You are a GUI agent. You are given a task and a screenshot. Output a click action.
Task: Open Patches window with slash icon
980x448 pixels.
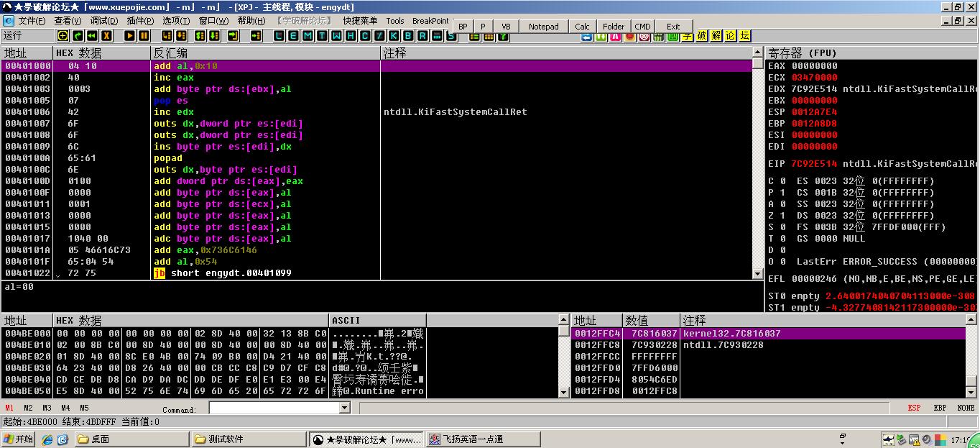tap(379, 35)
